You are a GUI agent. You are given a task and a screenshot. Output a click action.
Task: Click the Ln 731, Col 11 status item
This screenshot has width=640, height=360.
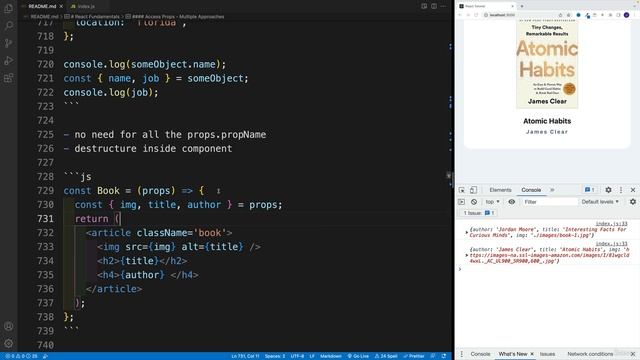tap(245, 356)
